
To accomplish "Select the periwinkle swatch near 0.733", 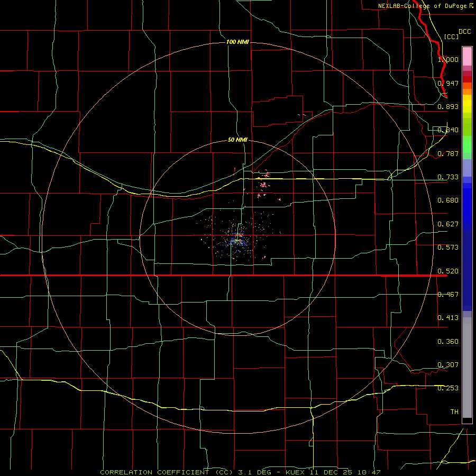I will [467, 168].
